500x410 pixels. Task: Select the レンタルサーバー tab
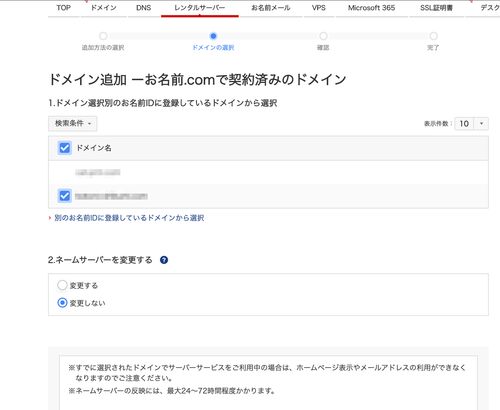200,8
